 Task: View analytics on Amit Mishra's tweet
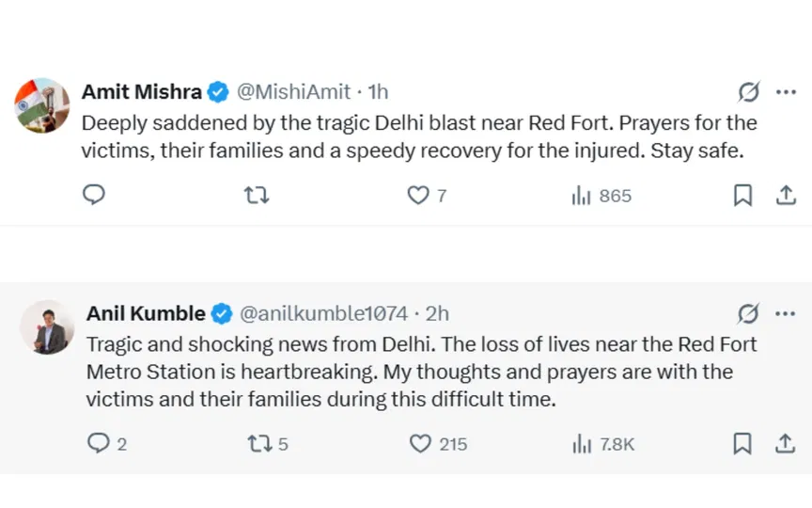tap(581, 196)
